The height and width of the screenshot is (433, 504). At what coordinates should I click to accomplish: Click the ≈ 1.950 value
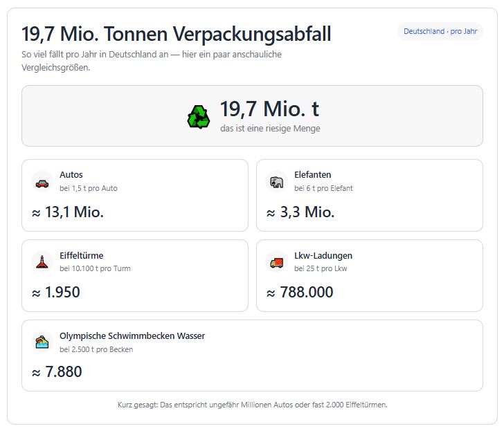coord(56,293)
